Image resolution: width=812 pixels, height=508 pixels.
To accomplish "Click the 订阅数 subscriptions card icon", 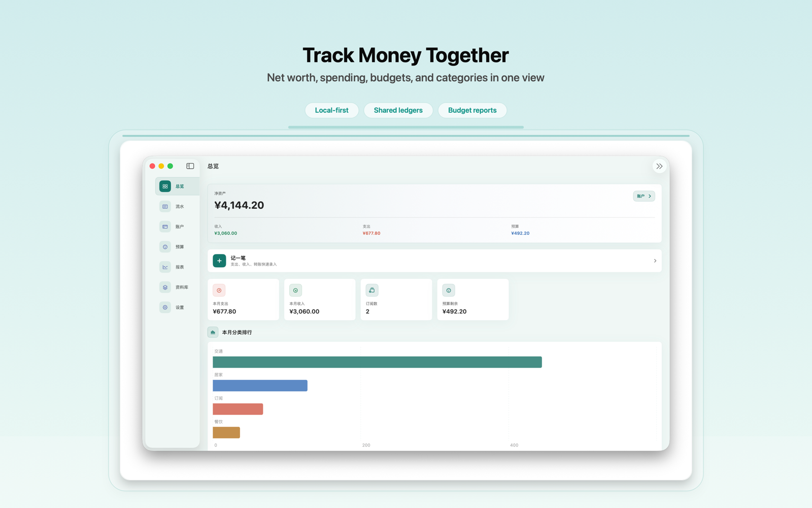I will (x=372, y=290).
